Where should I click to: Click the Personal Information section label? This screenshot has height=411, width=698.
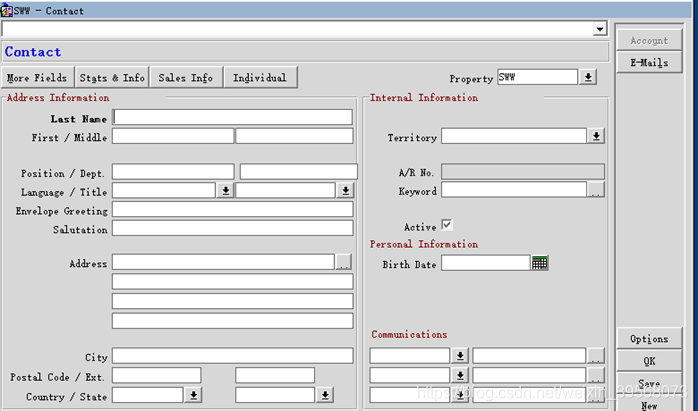click(x=424, y=244)
